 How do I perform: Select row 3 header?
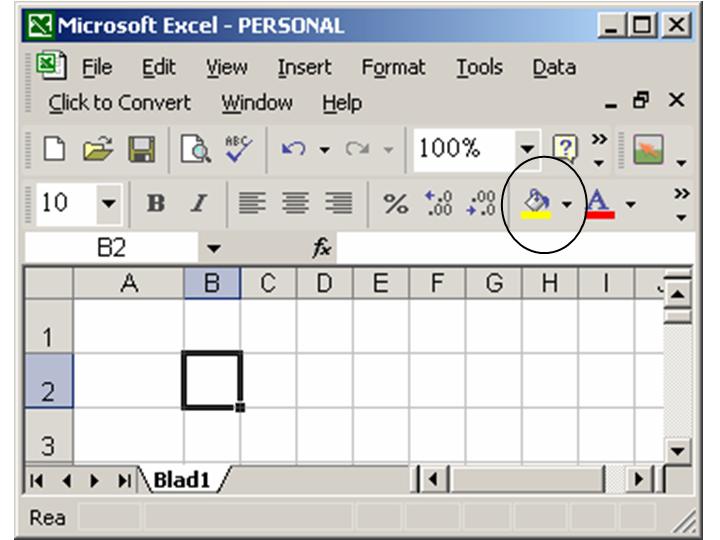click(49, 435)
